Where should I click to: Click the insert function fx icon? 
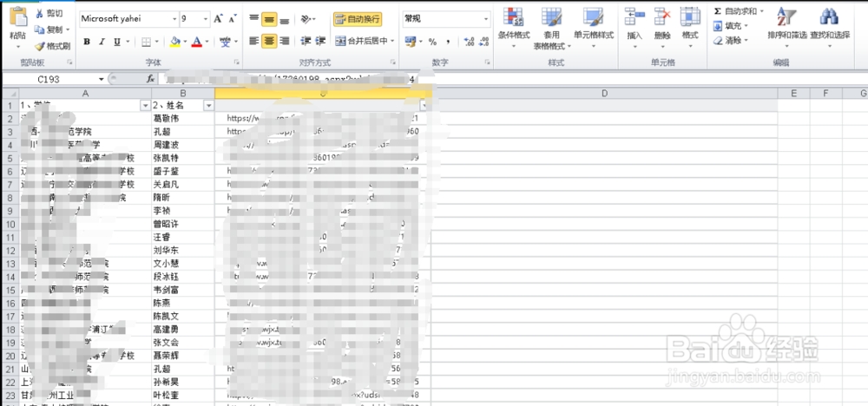pos(150,80)
